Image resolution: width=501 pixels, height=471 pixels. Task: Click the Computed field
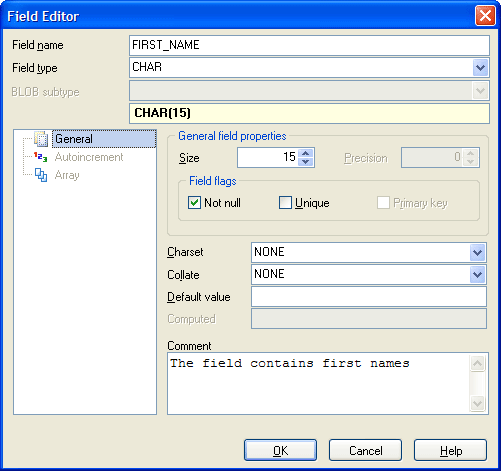(369, 319)
